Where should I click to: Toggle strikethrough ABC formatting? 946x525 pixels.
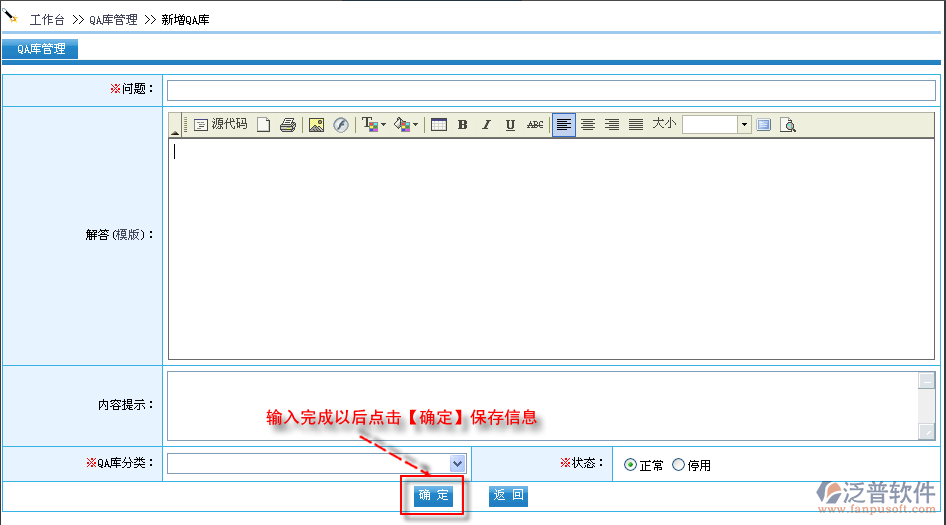click(x=535, y=125)
